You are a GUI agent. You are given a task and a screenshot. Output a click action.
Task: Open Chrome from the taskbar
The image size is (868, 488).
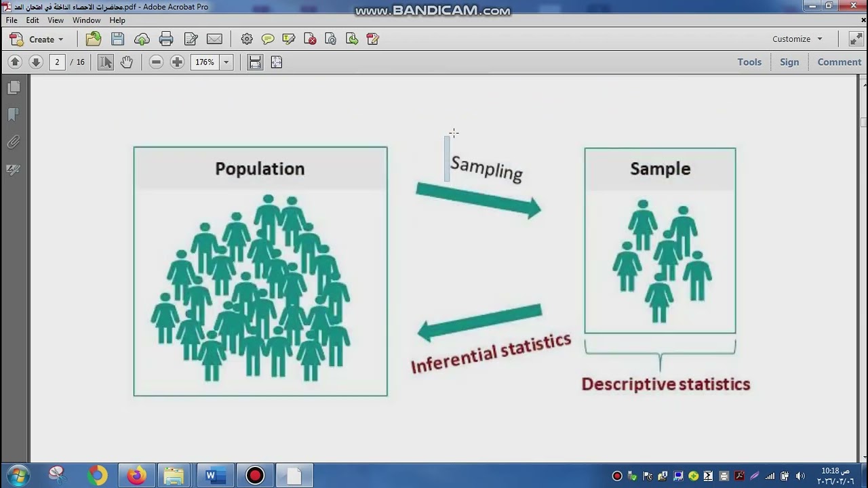[x=97, y=476]
